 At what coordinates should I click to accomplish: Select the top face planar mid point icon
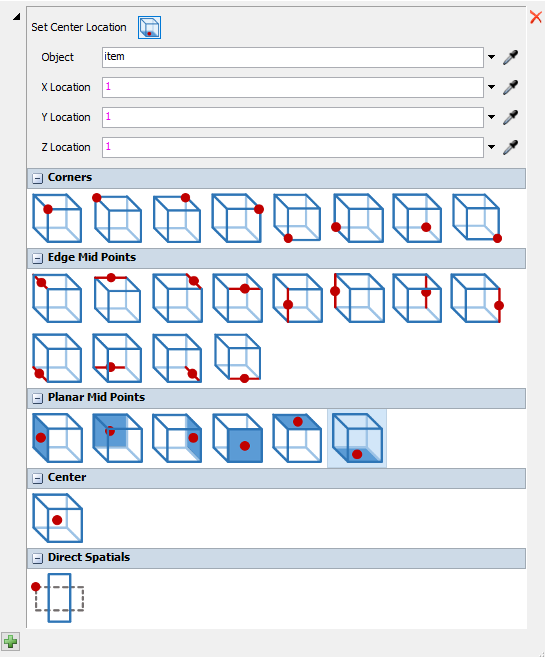[297, 438]
